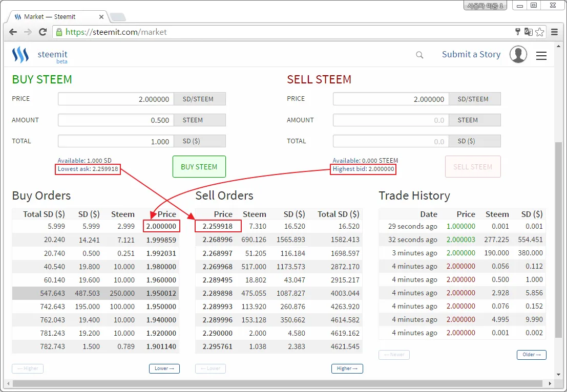The width and height of the screenshot is (567, 392).
Task: Click the horizontal scrollbar right arrow
Action: pyautogui.click(x=550, y=383)
